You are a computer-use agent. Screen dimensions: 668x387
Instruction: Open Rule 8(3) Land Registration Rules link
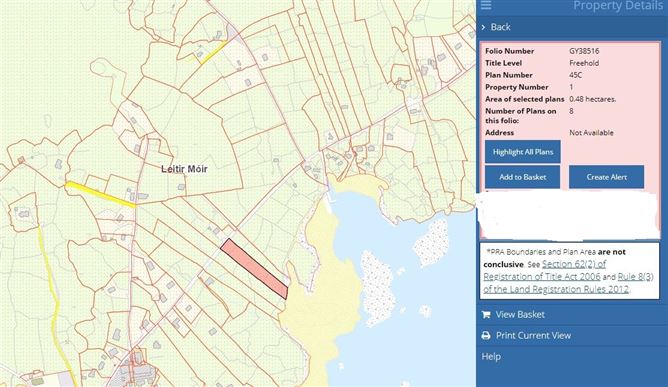(568, 283)
